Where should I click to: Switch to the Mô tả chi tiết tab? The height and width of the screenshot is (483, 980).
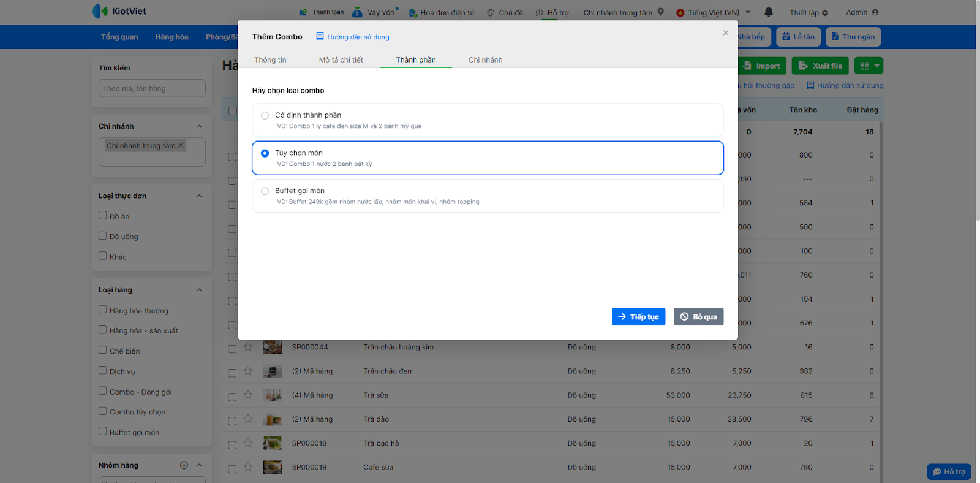tap(341, 60)
